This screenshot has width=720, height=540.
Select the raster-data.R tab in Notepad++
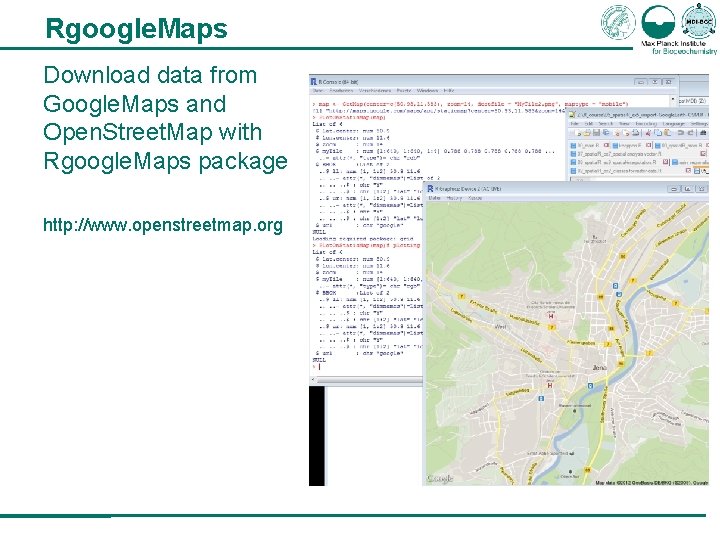point(631,171)
